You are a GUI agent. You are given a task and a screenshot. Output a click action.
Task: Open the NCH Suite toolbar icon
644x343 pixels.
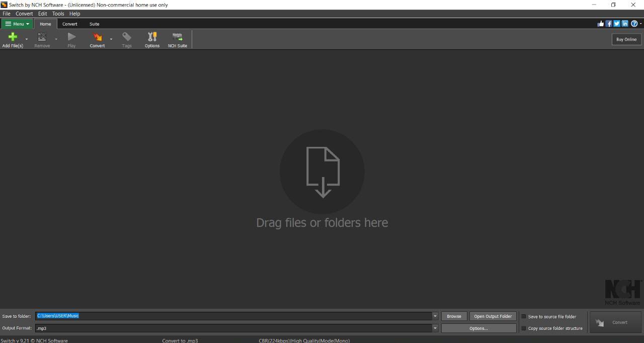pyautogui.click(x=178, y=37)
